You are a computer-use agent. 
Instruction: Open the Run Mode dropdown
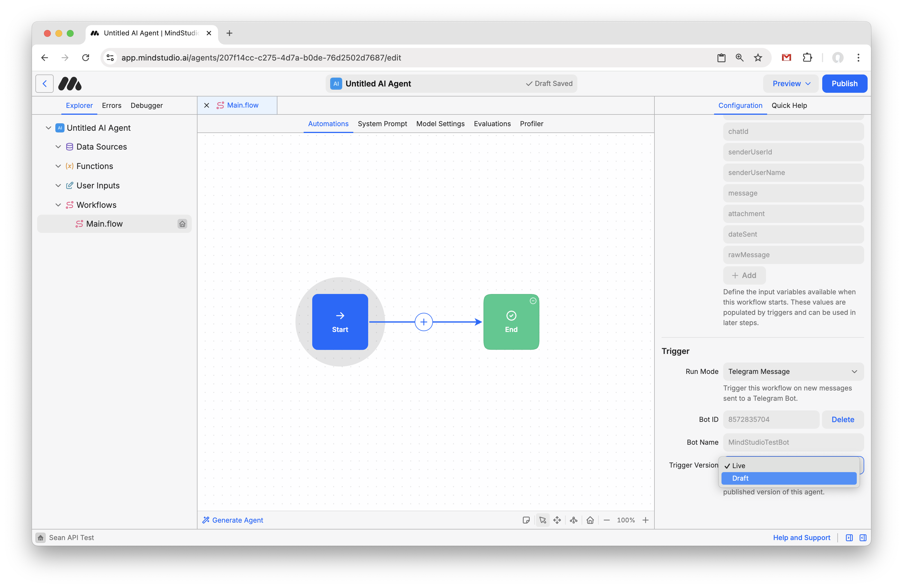pos(793,372)
